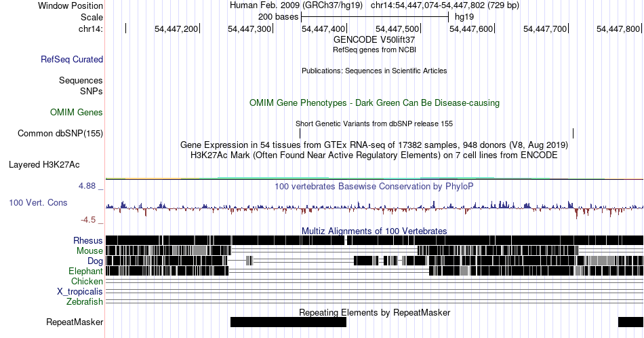Click the 54,447,500 ruler position
This screenshot has height=338, width=644.
click(397, 29)
